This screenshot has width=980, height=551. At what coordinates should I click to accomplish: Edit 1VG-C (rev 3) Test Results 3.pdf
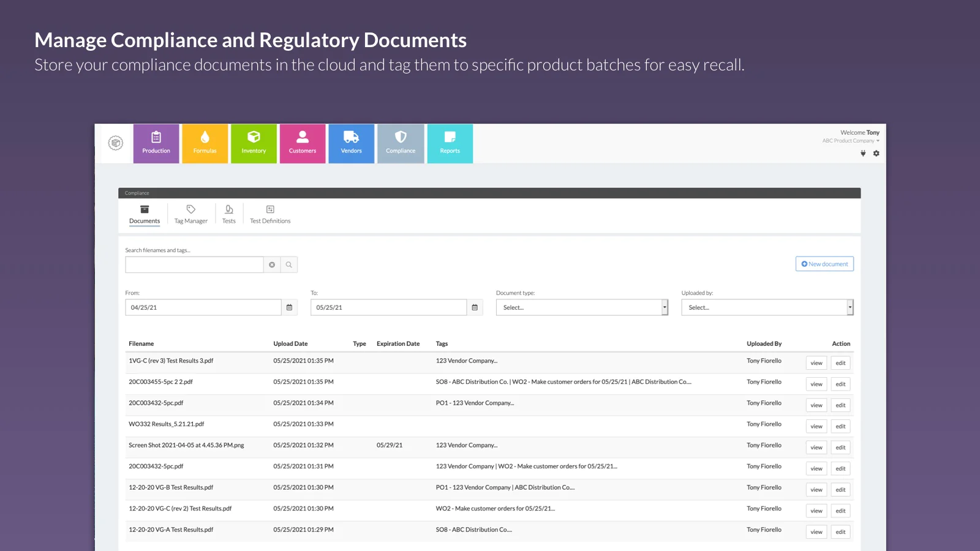coord(840,363)
